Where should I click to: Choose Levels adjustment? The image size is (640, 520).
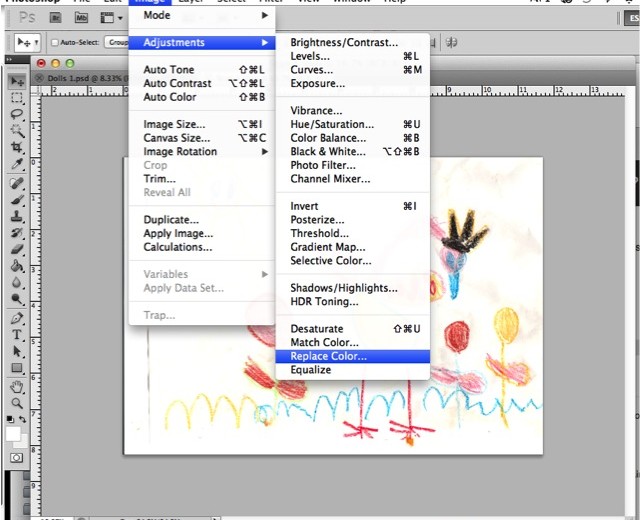(x=353, y=56)
